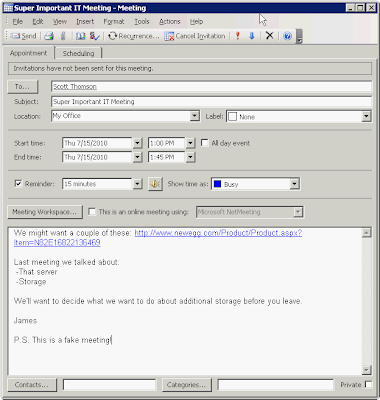Screen dimensions: 380x400
Task: Click message body scrollbar down arrow
Action: pos(366,370)
